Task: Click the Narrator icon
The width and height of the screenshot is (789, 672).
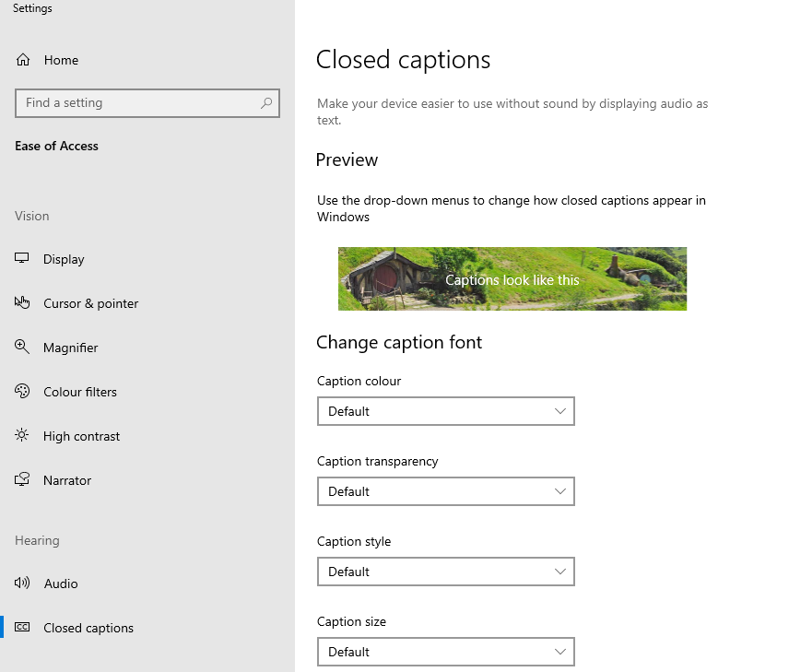Action: pyautogui.click(x=22, y=479)
